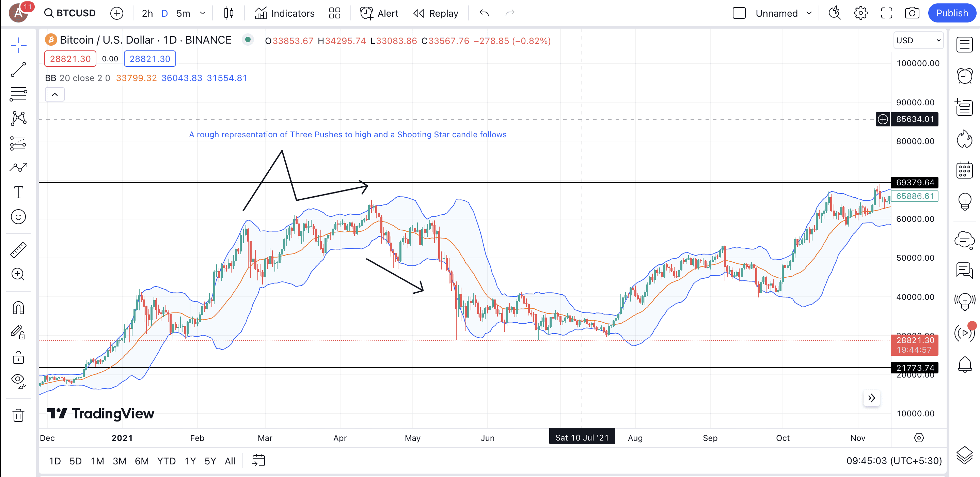Toggle lock all drawing tools

18,357
